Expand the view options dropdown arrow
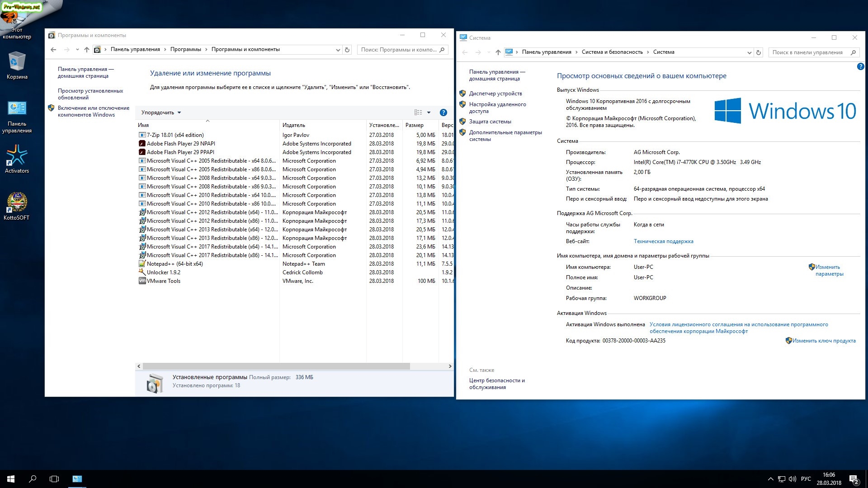Viewport: 868px width, 488px height. (429, 113)
